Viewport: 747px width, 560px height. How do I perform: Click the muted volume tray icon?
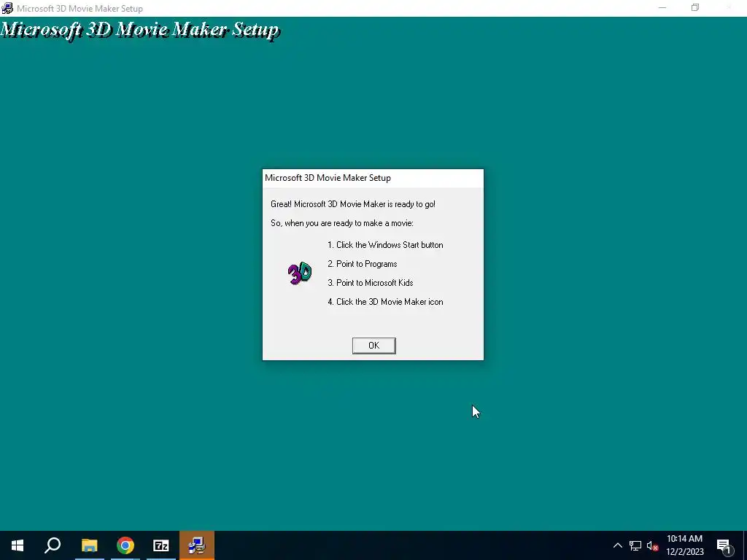tap(652, 545)
